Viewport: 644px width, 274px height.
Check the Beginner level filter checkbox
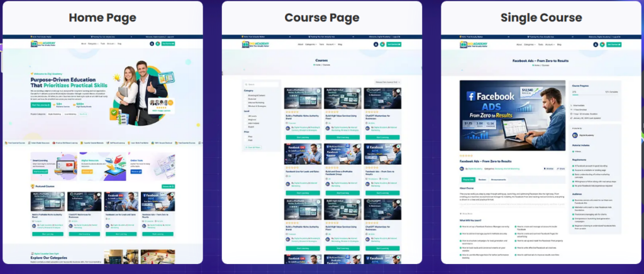(x=245, y=119)
